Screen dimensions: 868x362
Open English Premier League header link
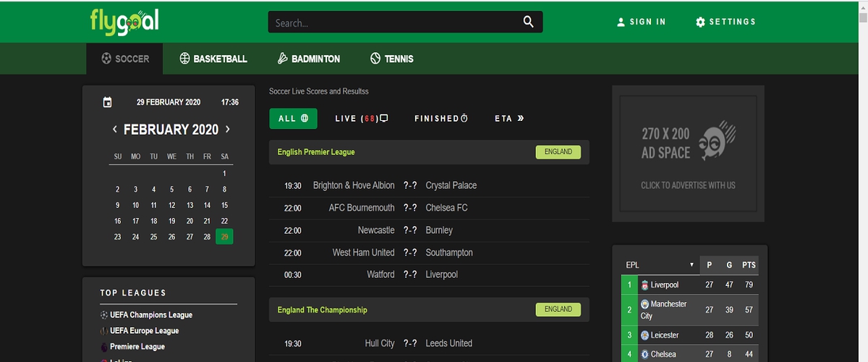click(x=316, y=152)
